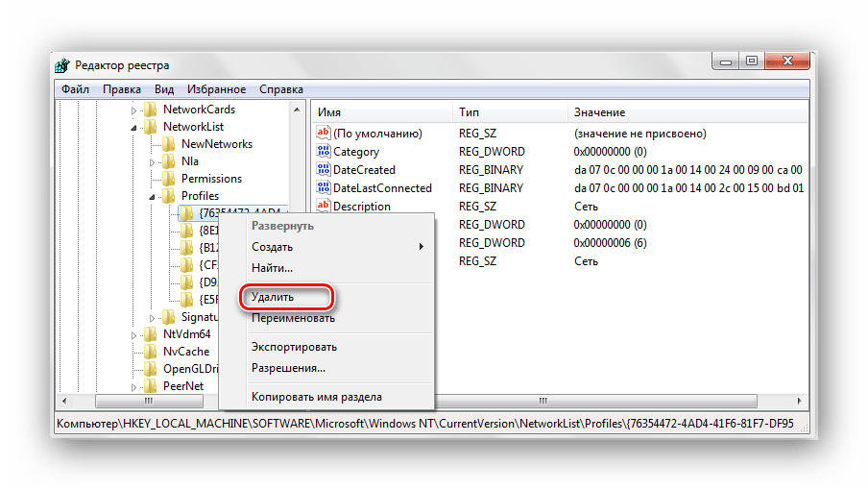Click the NewNetworks folder icon
The height and width of the screenshot is (490, 868).
168,144
